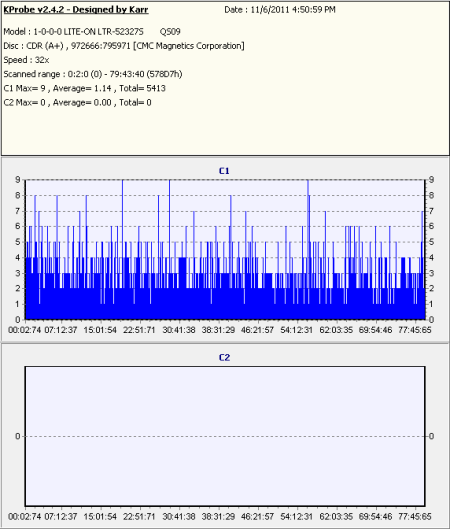Screen dimensions: 450x529
Task: Click the Speed 32x line
Action: pyautogui.click(x=26, y=60)
